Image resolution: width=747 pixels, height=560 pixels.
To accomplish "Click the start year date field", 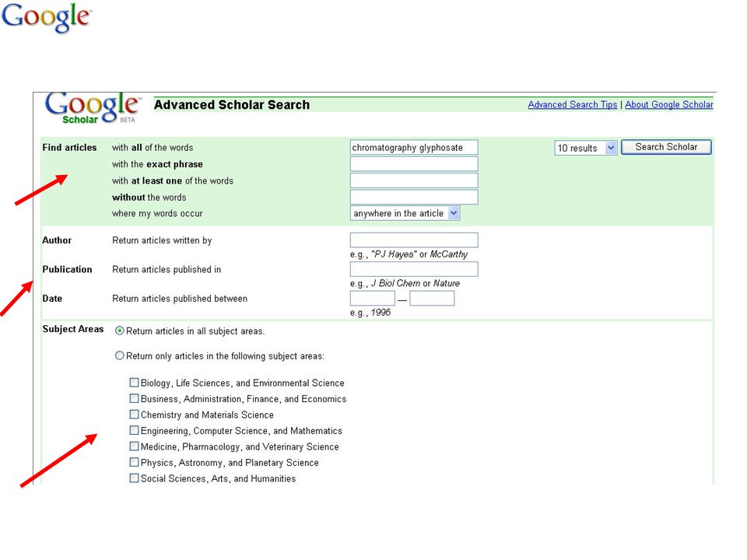I will [373, 298].
